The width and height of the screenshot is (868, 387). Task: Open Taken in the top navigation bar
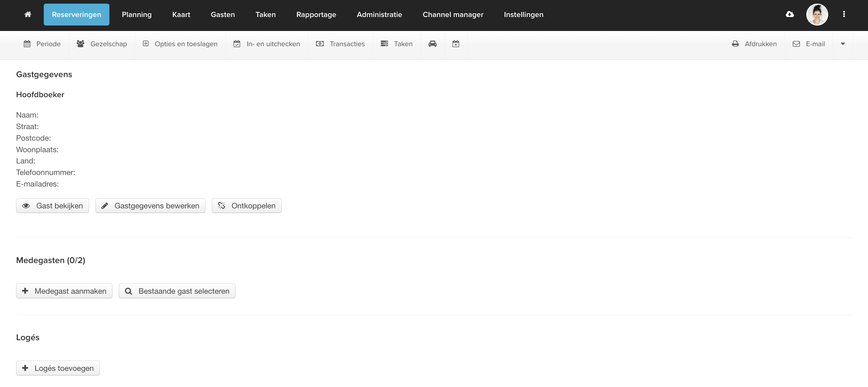point(266,15)
